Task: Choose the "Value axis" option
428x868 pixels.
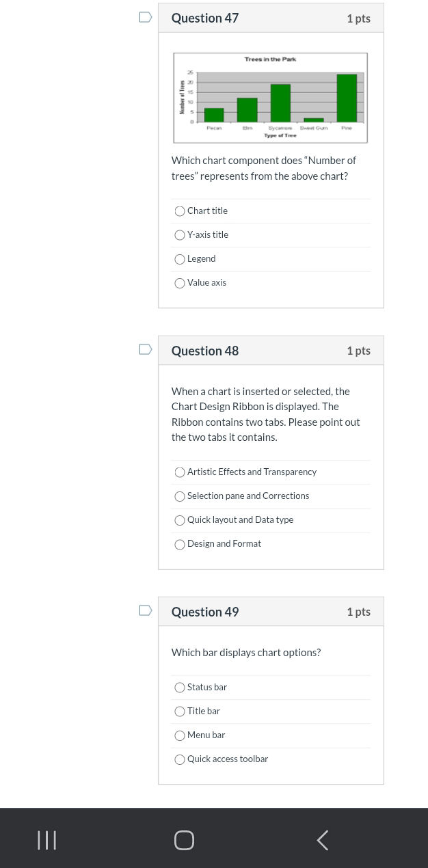Action: [x=180, y=283]
